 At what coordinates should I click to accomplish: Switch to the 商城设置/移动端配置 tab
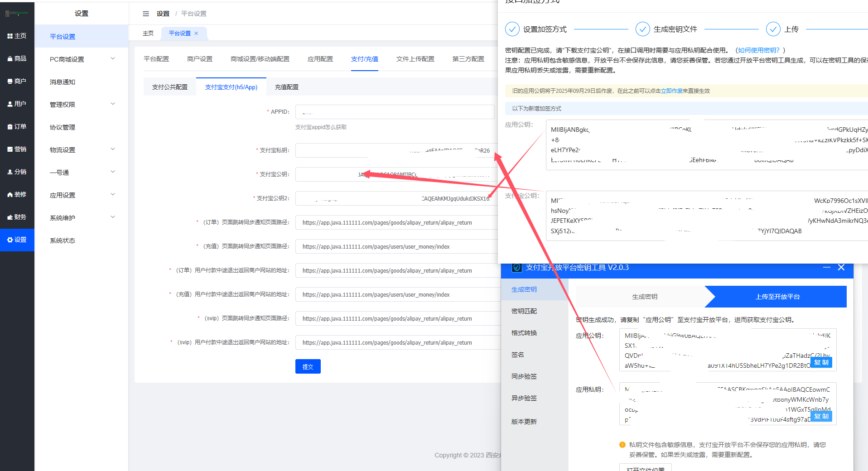[260, 59]
